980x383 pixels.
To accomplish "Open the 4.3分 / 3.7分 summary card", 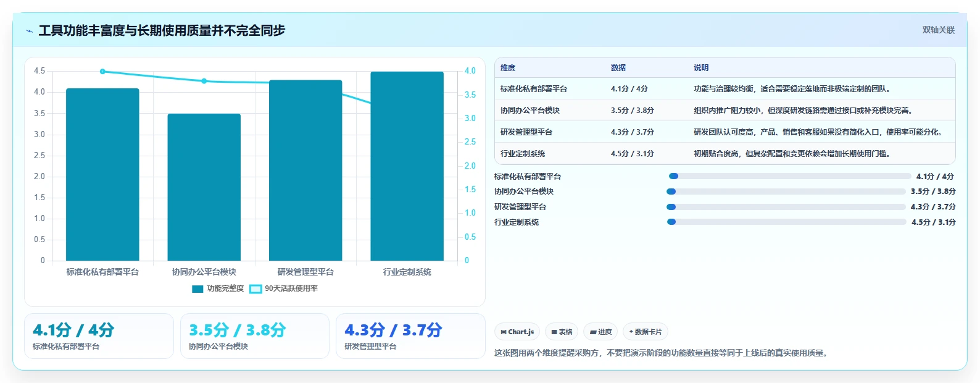I will (410, 336).
